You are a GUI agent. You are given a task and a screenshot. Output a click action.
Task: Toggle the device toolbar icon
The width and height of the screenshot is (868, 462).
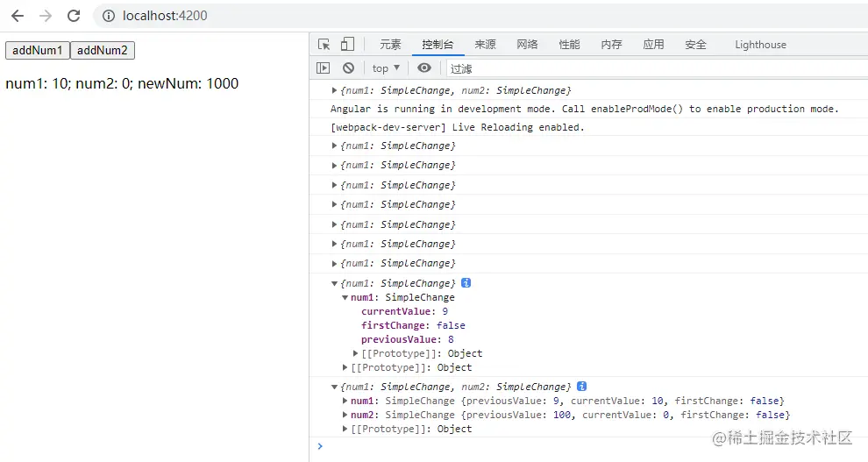click(x=347, y=45)
